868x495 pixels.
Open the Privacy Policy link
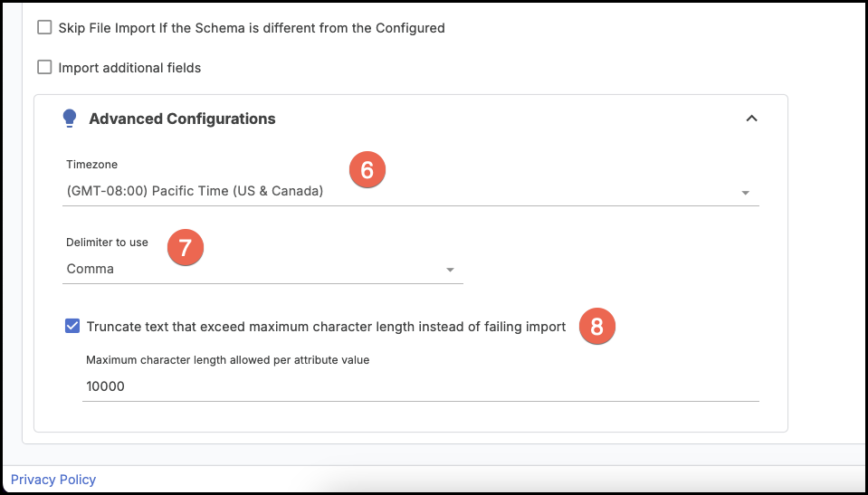pos(53,480)
